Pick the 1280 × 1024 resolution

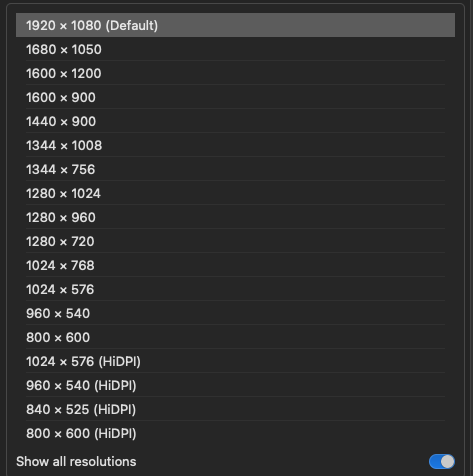[235, 193]
